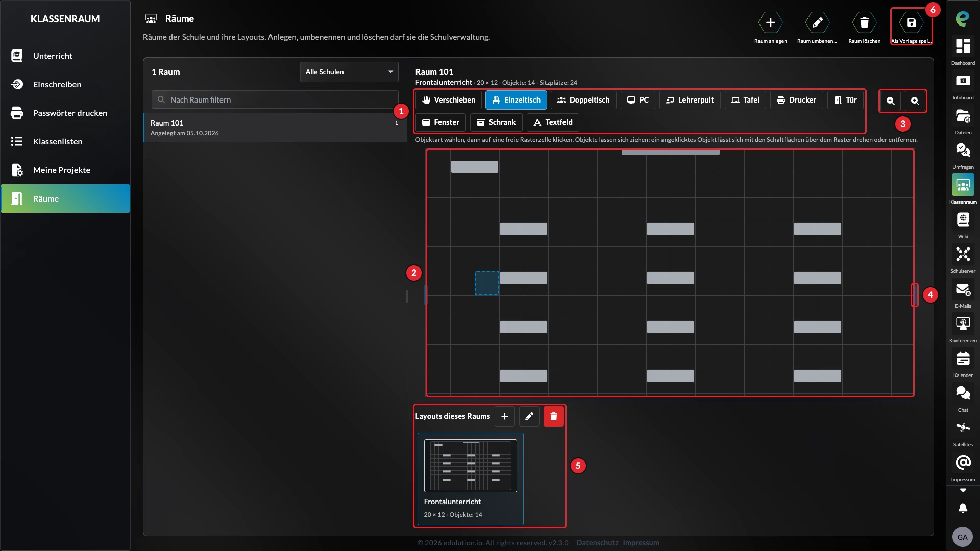
Task: Select the Doppeltisch object type
Action: click(x=583, y=100)
